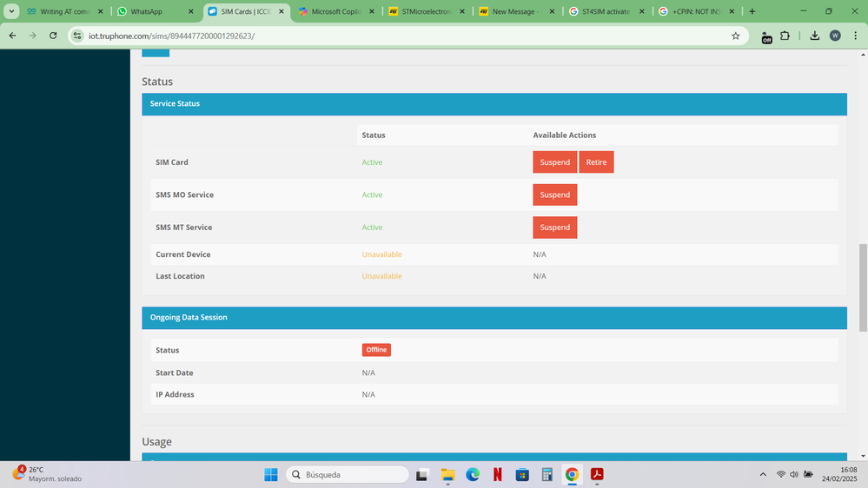Open Netflix from the taskbar
The width and height of the screenshot is (868, 488).
pyautogui.click(x=497, y=474)
